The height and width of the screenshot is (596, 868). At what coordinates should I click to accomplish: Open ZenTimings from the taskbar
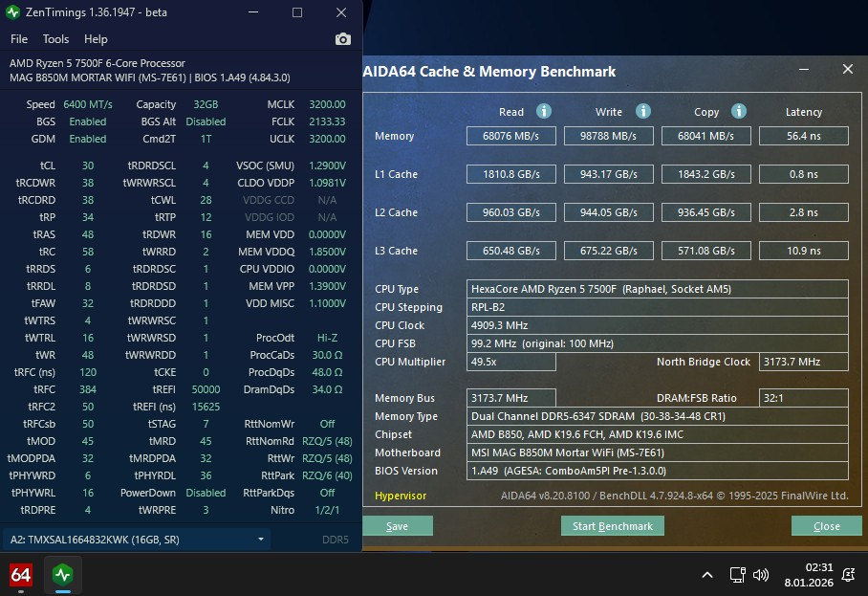tap(63, 575)
